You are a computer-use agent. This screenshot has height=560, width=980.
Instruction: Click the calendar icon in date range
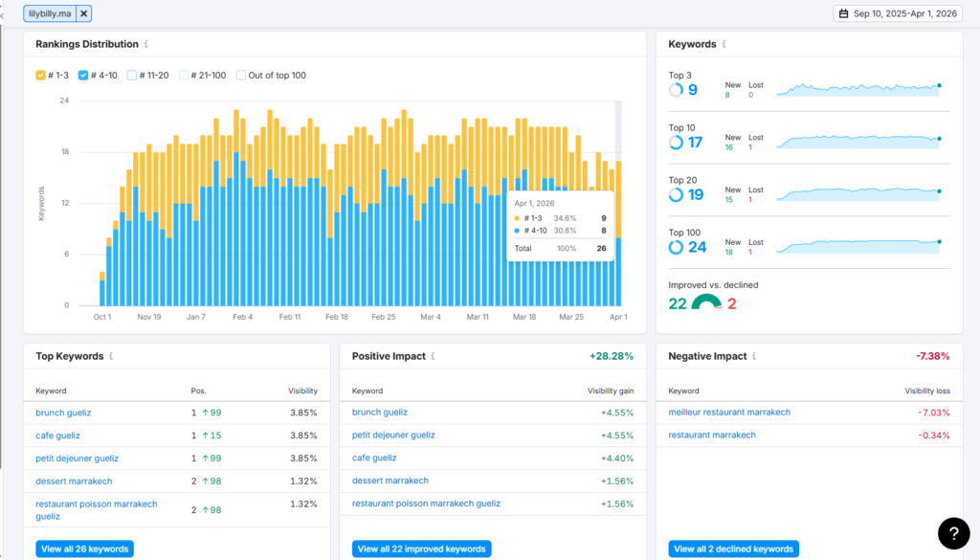(844, 13)
